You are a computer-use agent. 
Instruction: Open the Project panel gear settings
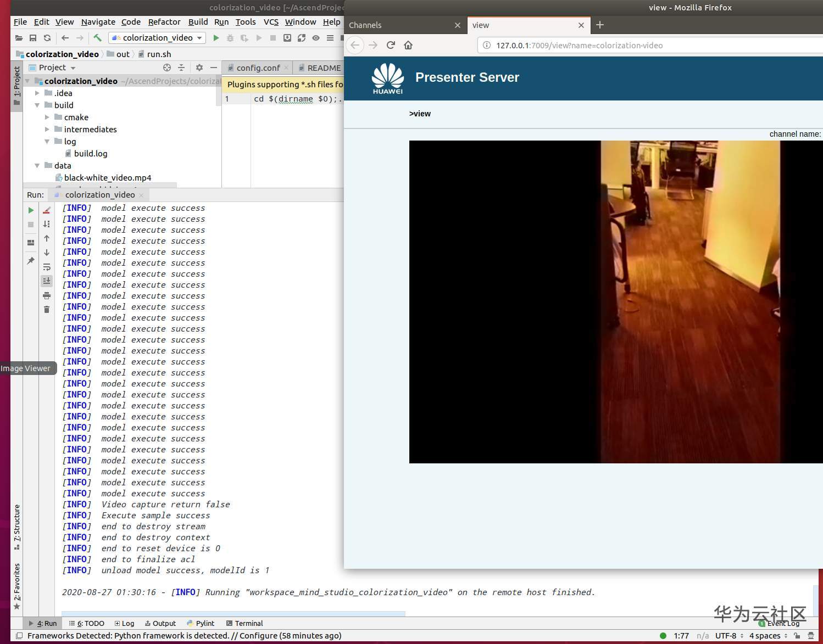click(199, 68)
